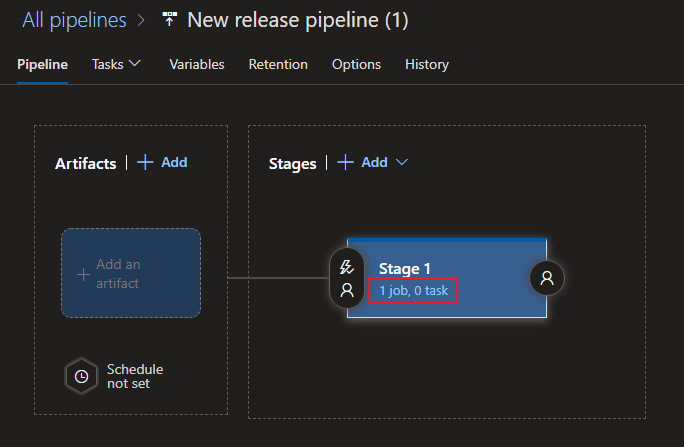
Task: Navigate to All pipelines breadcrumb
Action: tap(74, 20)
